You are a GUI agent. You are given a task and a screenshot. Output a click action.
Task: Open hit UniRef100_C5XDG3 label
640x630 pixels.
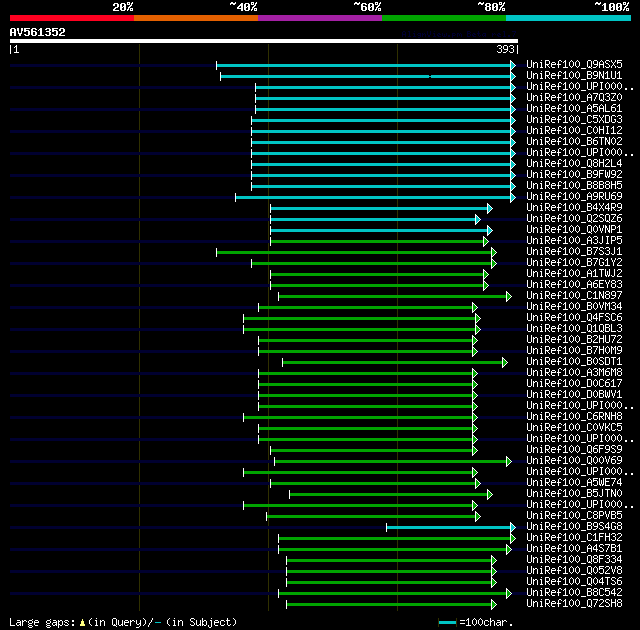coord(574,120)
